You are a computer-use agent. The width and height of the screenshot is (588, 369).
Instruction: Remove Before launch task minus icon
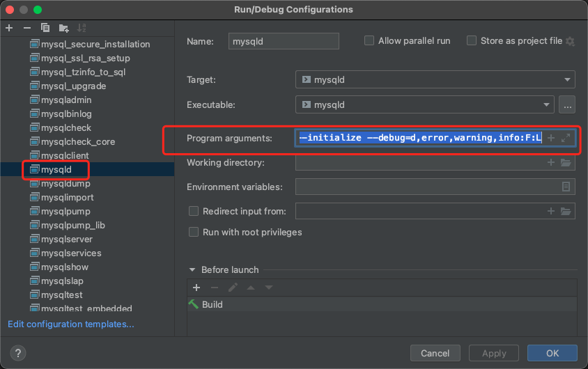point(215,288)
